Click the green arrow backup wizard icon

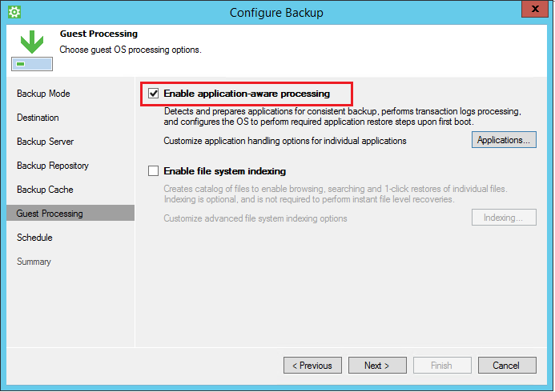click(x=31, y=48)
